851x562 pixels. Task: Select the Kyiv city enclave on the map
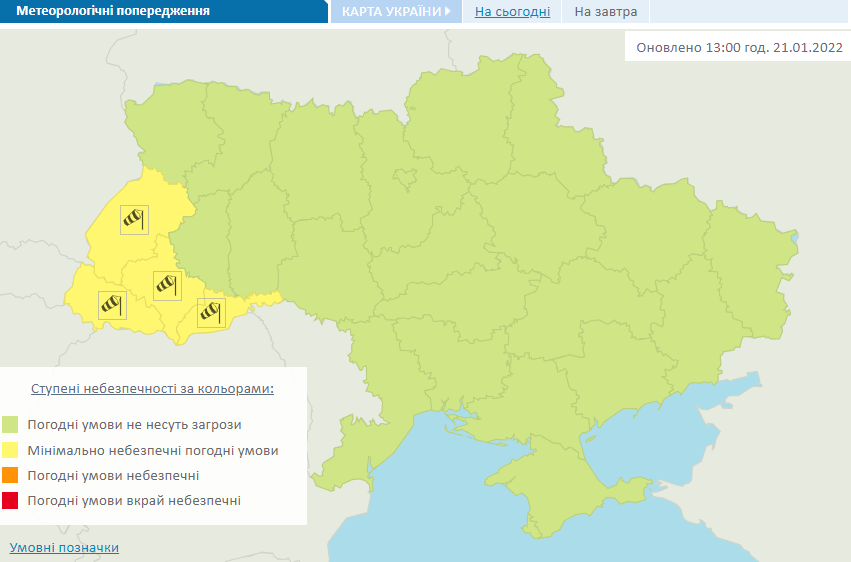pos(405,178)
